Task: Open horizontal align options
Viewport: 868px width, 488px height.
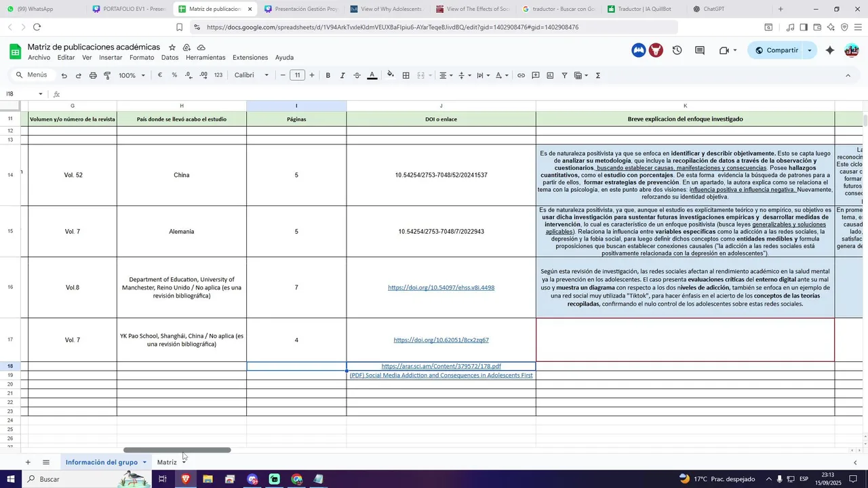Action: click(x=446, y=75)
